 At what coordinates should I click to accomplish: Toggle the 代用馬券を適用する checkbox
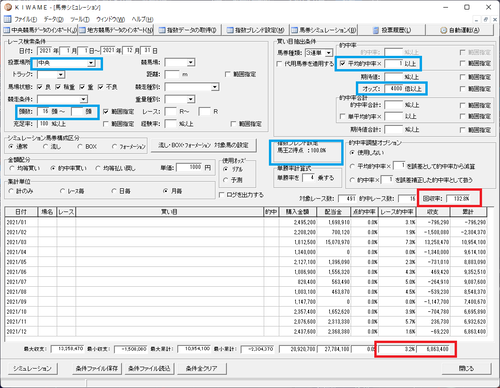point(279,64)
